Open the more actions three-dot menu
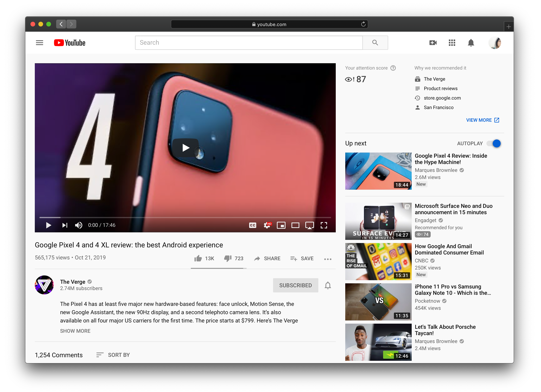Screen dimensions: 541x392 click(327, 259)
